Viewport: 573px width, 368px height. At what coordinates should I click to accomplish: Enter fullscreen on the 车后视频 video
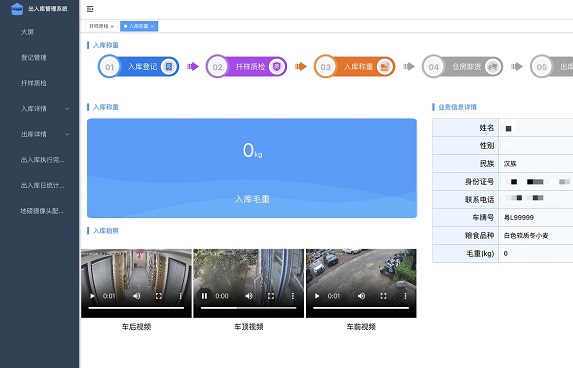pyautogui.click(x=159, y=296)
